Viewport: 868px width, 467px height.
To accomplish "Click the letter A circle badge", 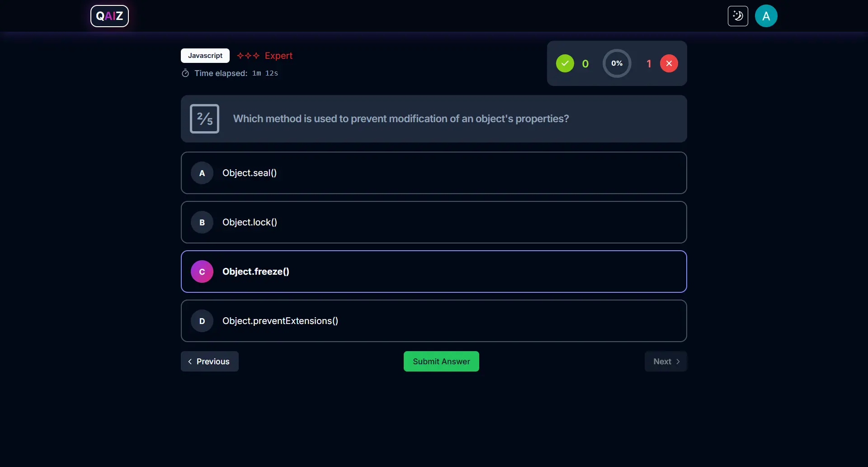I will pos(202,173).
